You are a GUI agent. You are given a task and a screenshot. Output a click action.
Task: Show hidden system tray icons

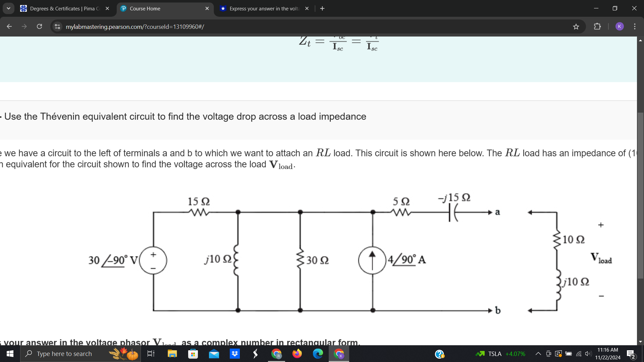tap(538, 354)
